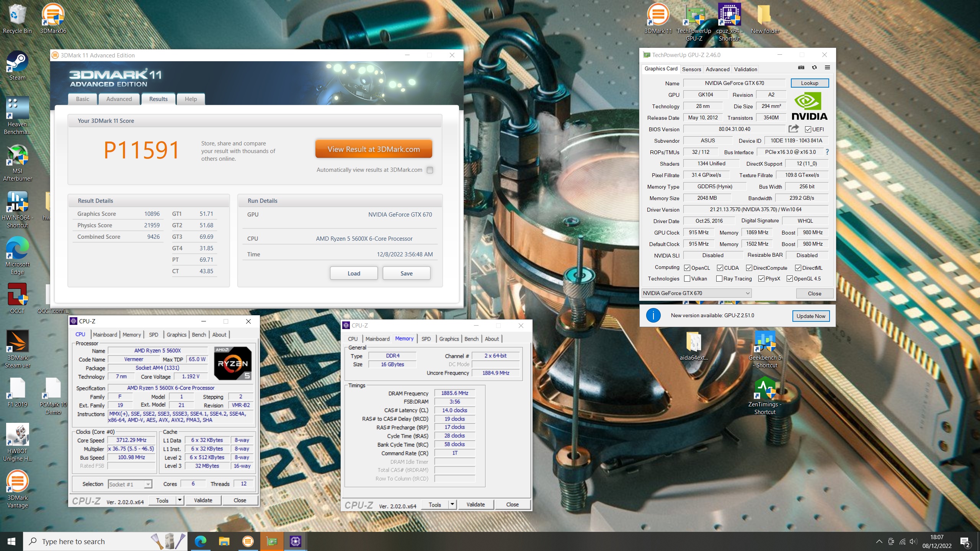
Task: Open notification center icon
Action: (965, 541)
